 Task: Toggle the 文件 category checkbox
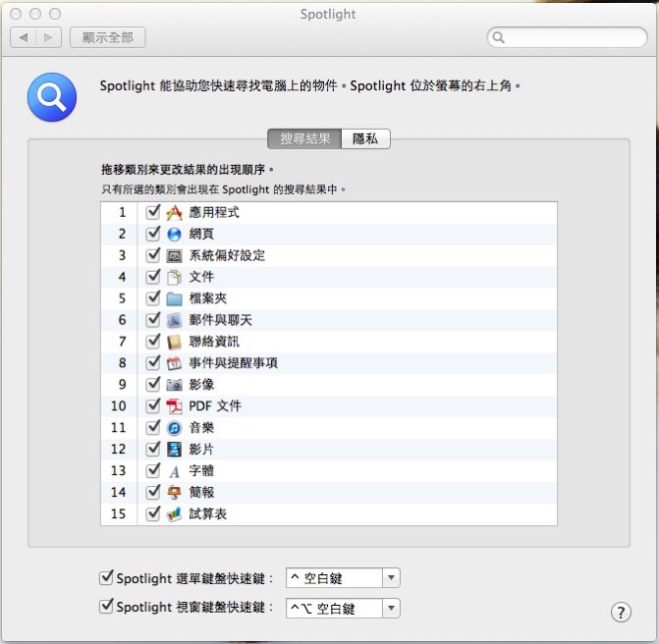(153, 277)
